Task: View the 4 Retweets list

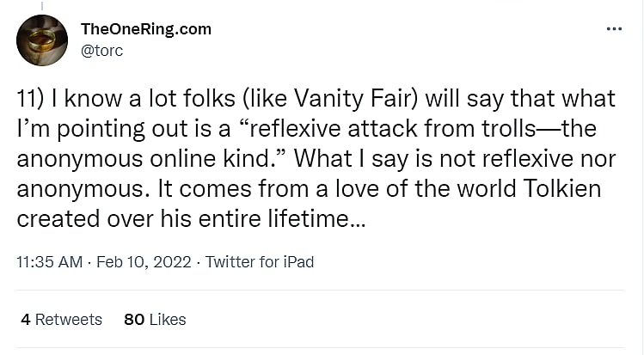Action: (61, 319)
